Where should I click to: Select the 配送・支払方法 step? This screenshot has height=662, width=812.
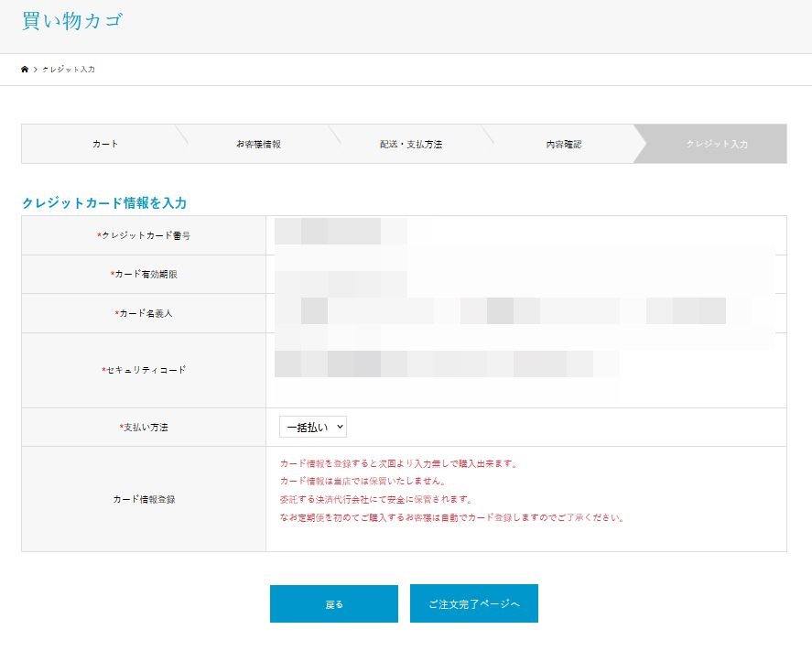tap(411, 144)
